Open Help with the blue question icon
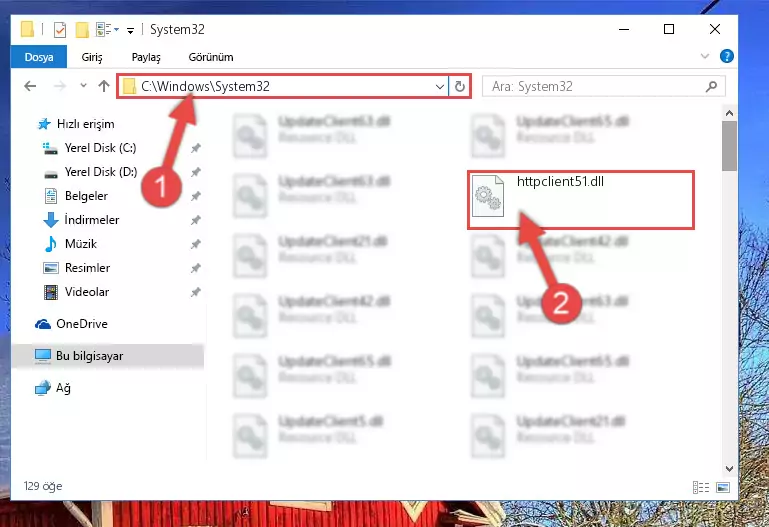 (726, 56)
